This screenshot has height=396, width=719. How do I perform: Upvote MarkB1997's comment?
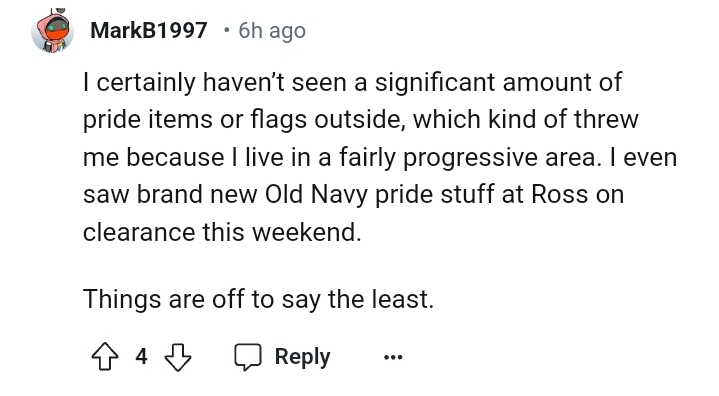pos(105,356)
